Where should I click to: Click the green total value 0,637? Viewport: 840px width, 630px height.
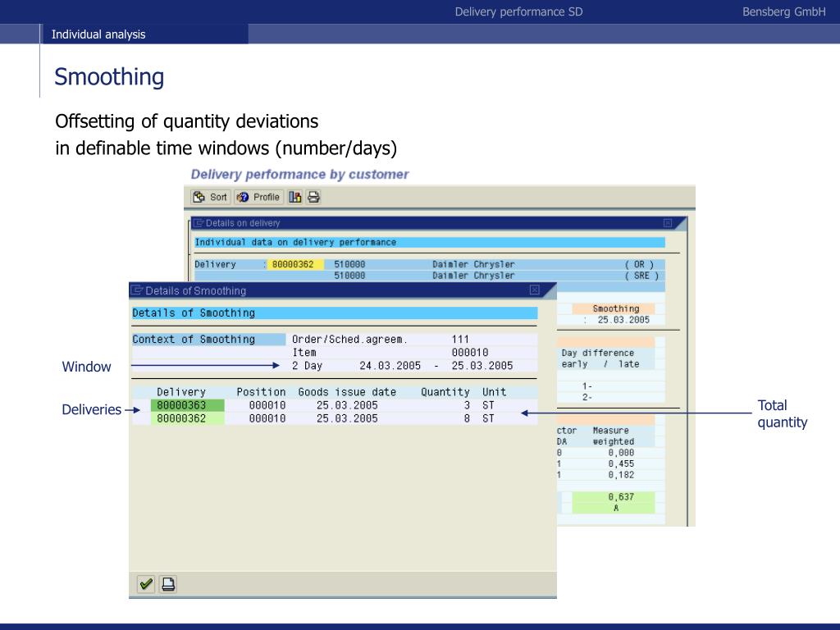coord(614,497)
